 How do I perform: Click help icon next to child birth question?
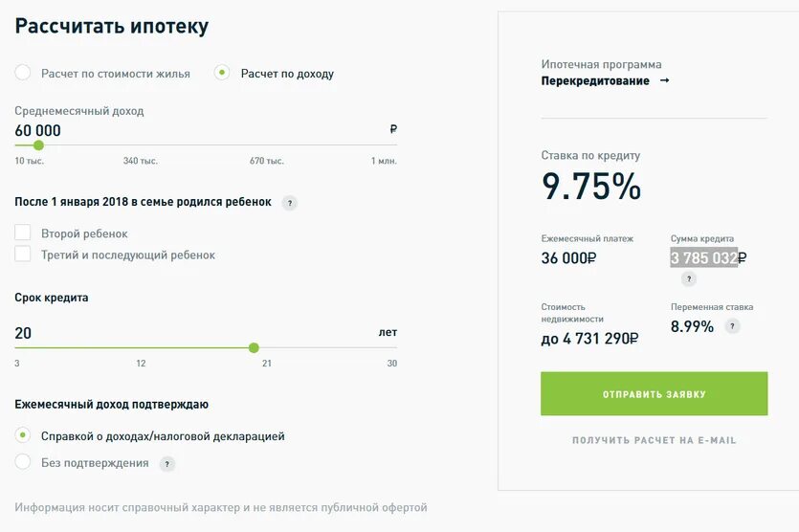tap(290, 203)
